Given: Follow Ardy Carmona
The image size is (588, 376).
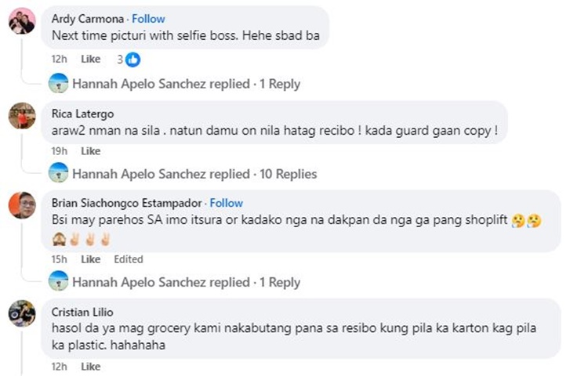Looking at the screenshot, I should pyautogui.click(x=148, y=18).
